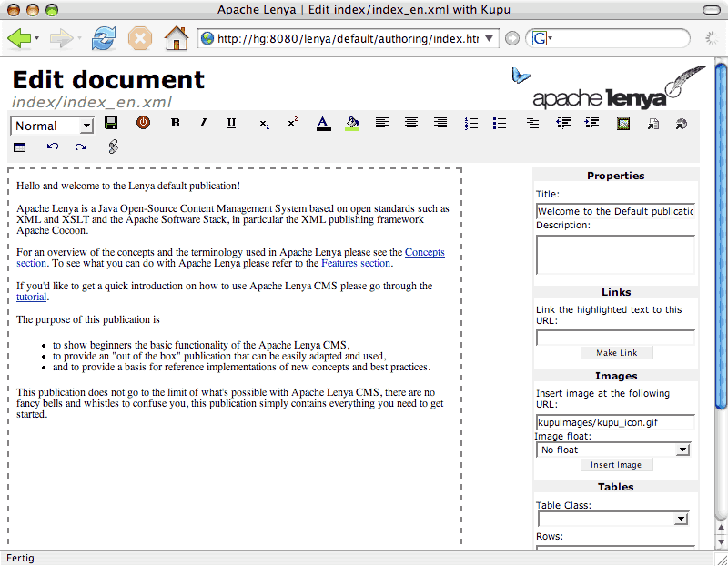Viewport: 728px width, 566px height.
Task: Click the Save icon in editor toolbar
Action: point(111,123)
